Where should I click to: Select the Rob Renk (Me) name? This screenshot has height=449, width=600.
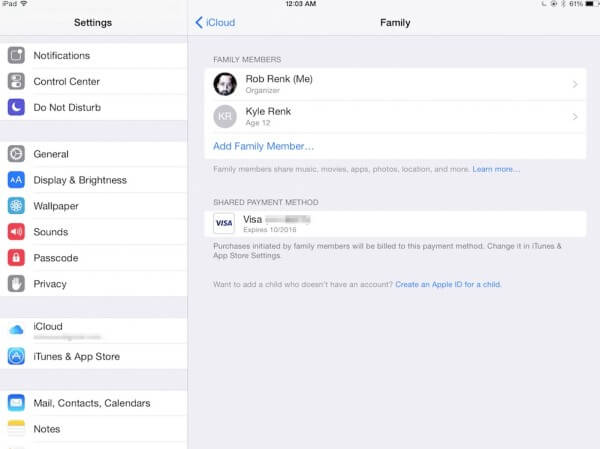pyautogui.click(x=279, y=79)
